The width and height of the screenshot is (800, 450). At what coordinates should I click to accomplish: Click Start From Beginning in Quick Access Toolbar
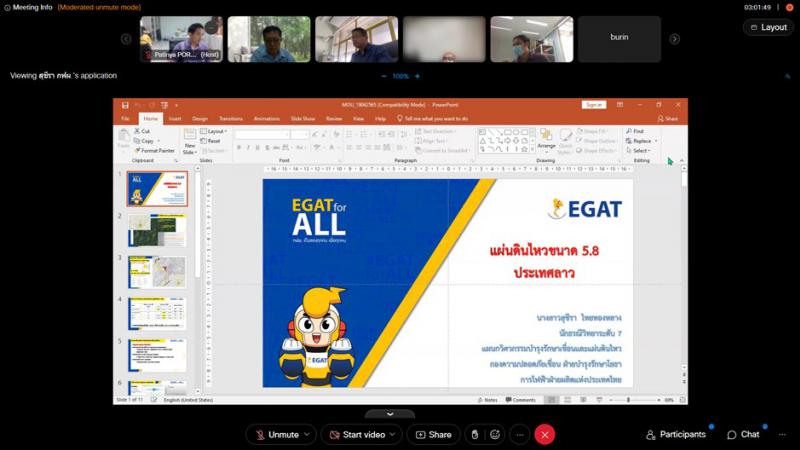pos(164,105)
